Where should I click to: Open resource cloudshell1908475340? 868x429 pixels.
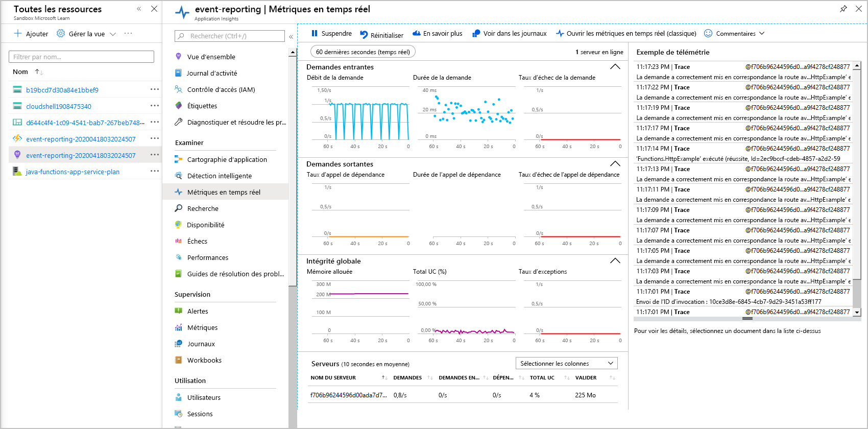click(x=59, y=106)
